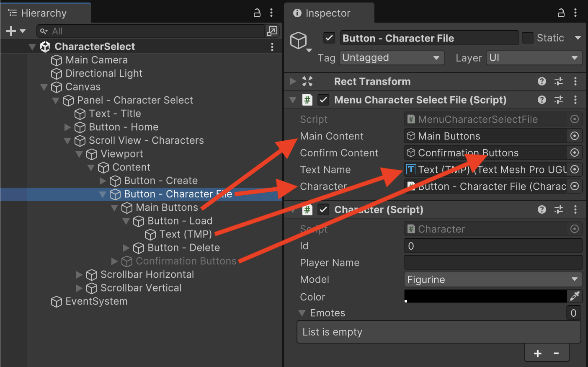The height and width of the screenshot is (367, 588).
Task: Expand the Rect Transform component
Action: [x=293, y=81]
